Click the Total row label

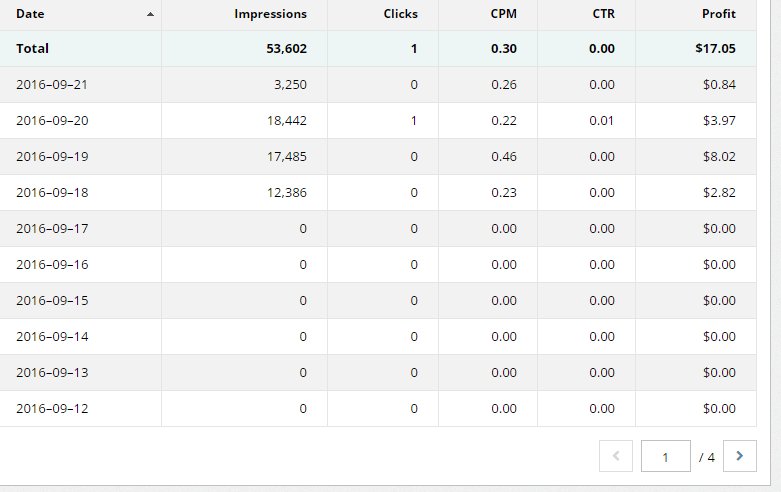pos(32,49)
